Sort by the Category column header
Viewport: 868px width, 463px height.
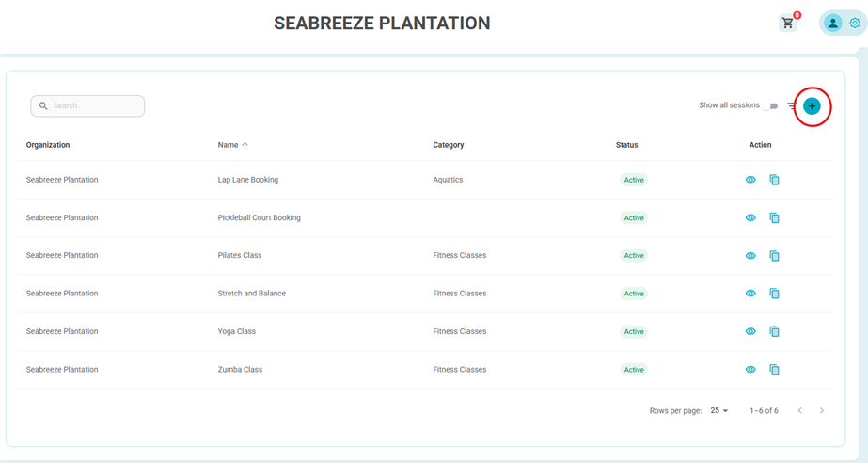(x=449, y=145)
